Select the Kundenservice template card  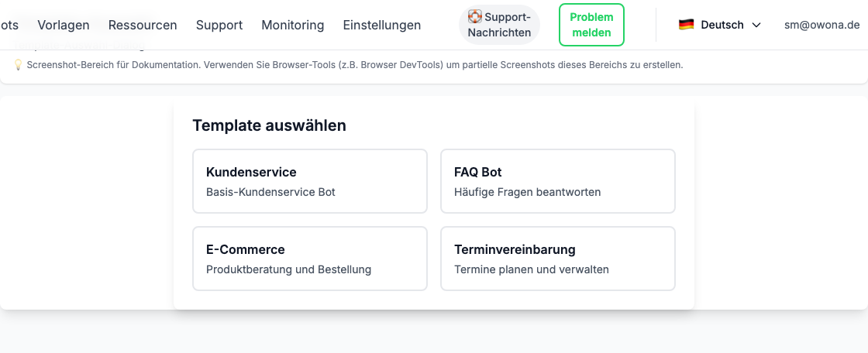click(310, 181)
